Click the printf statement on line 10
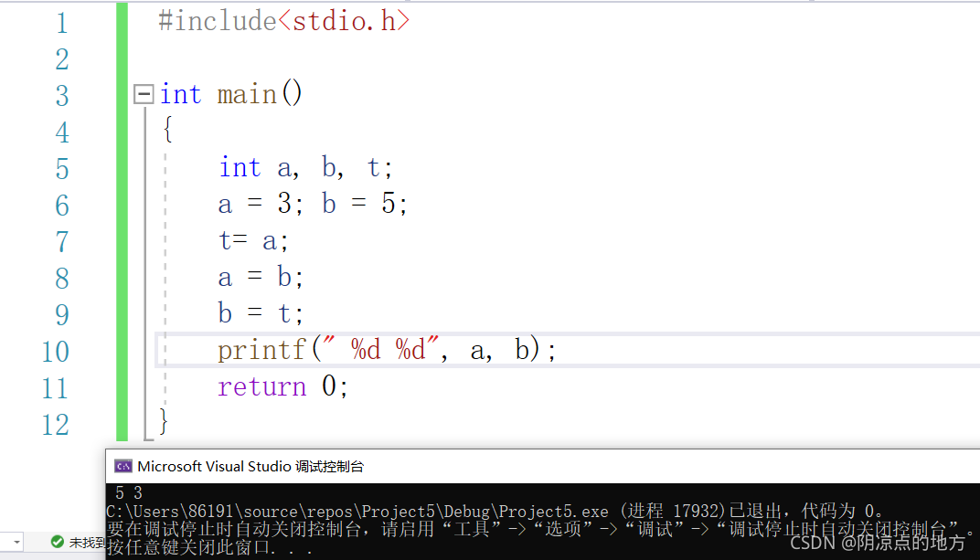This screenshot has width=980, height=560. point(387,350)
